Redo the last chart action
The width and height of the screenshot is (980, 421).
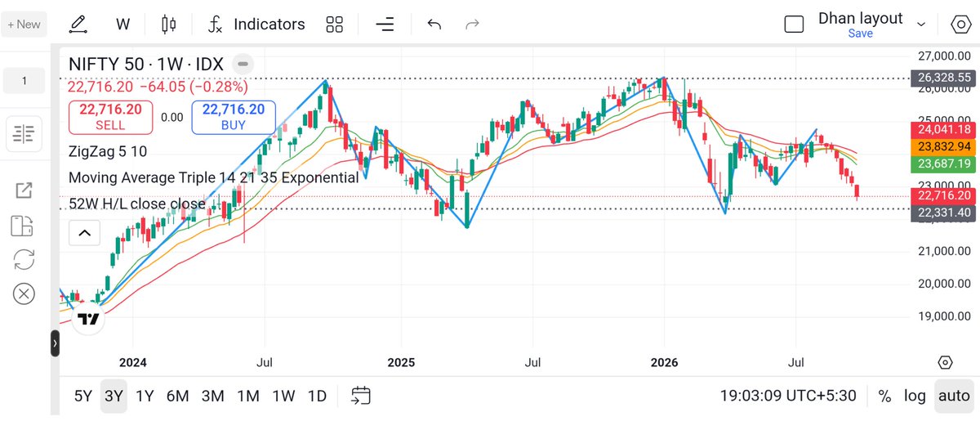pos(472,25)
